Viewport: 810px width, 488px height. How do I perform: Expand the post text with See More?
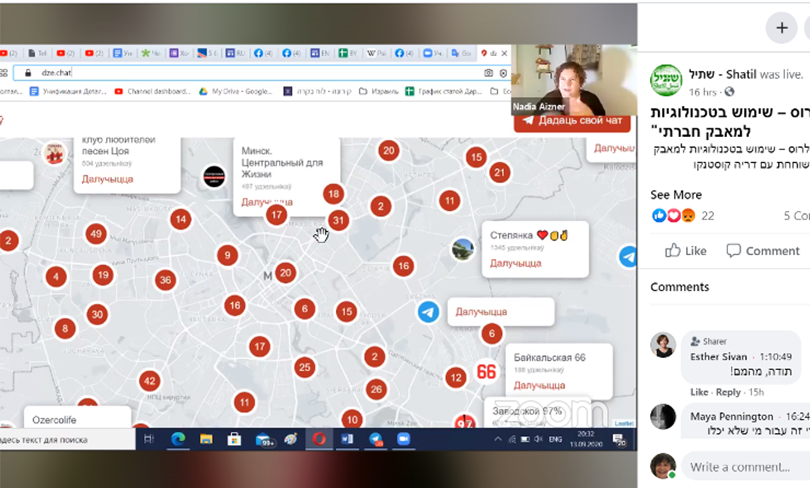(676, 194)
